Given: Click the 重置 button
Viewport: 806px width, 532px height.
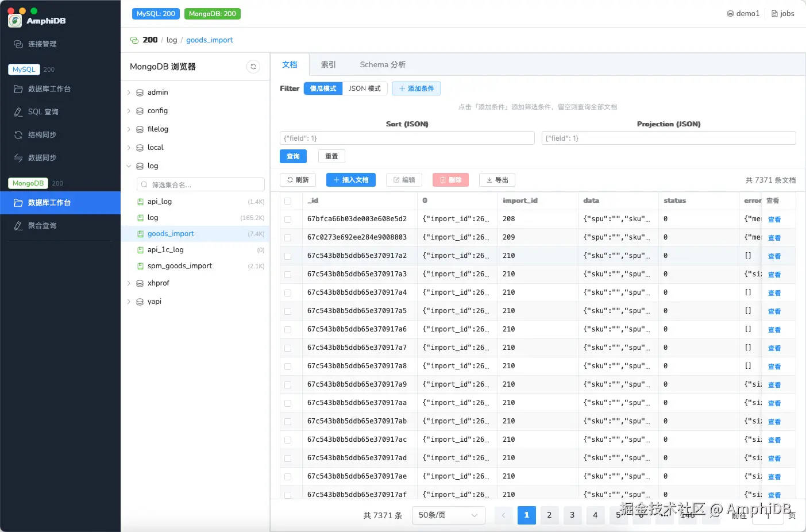Looking at the screenshot, I should pyautogui.click(x=331, y=156).
